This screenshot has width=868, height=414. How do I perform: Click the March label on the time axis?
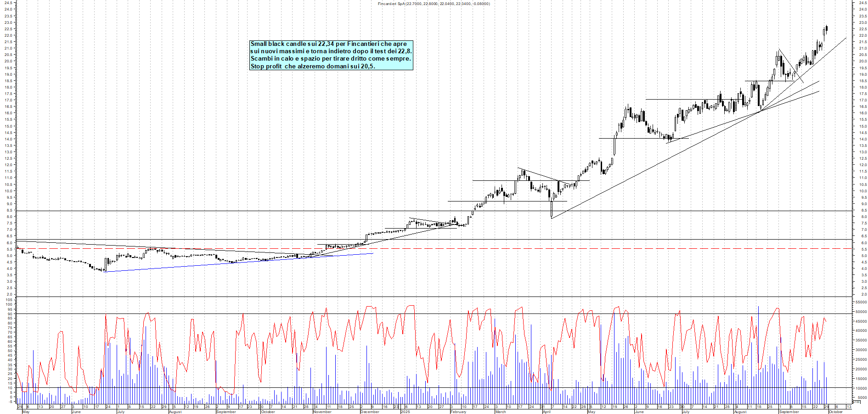coord(500,412)
